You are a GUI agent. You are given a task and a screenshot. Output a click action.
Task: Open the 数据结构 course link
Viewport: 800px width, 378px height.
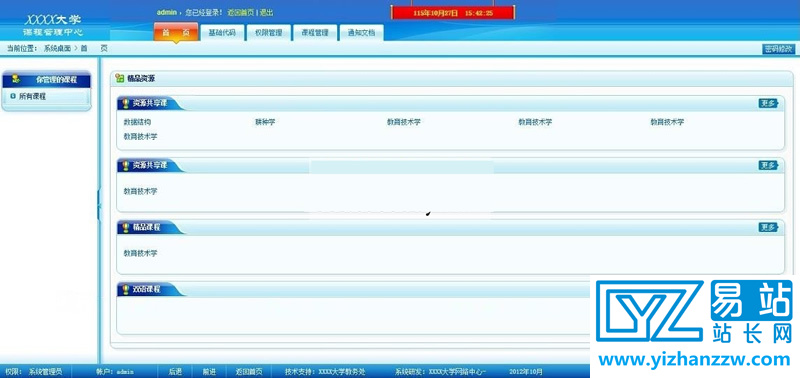pos(137,122)
